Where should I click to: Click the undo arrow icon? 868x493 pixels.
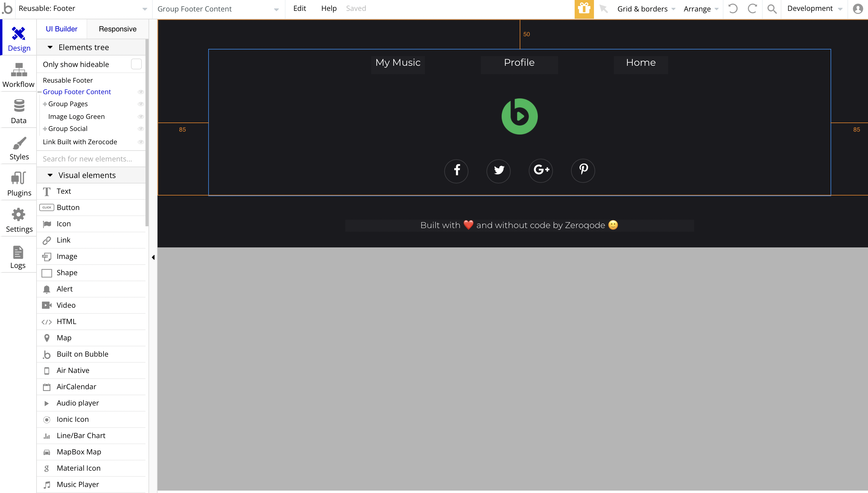733,9
